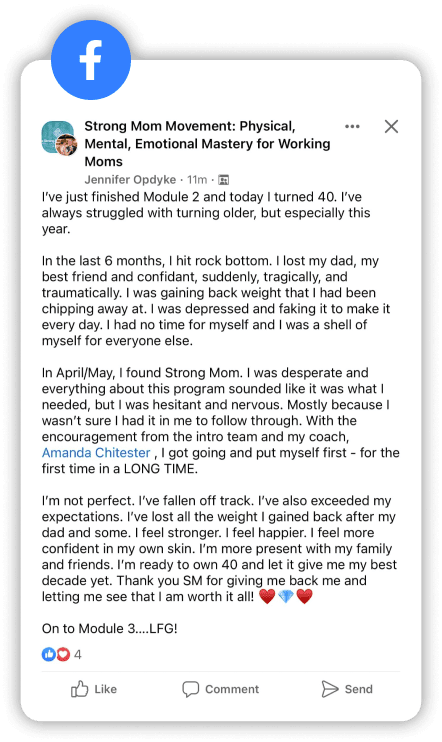The image size is (442, 742).
Task: Click the blue diamond emoji in post
Action: [x=286, y=597]
